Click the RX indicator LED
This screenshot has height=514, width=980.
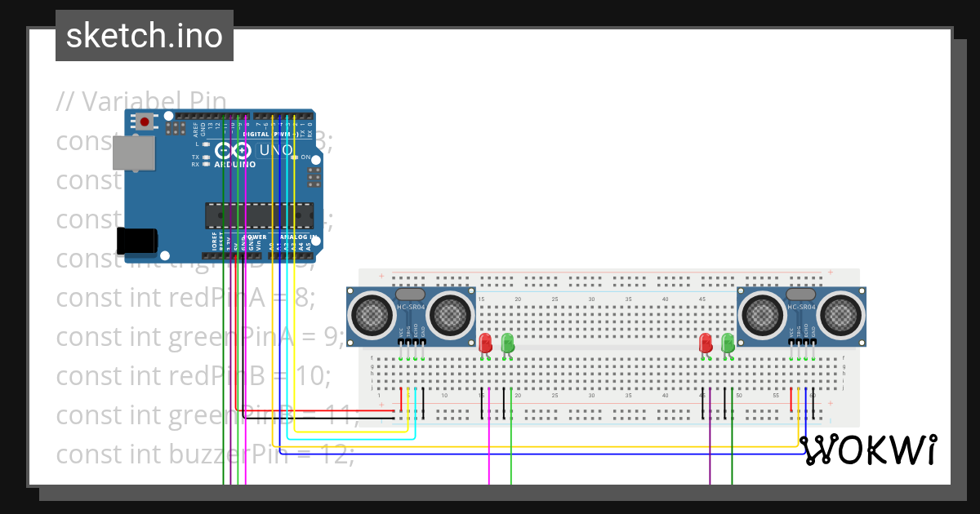[206, 165]
